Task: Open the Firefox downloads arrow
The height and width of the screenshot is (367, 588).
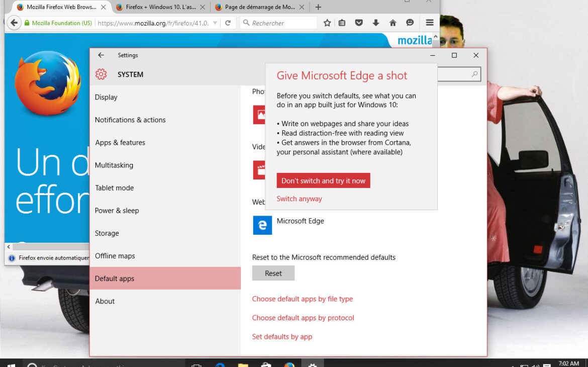Action: coord(375,23)
